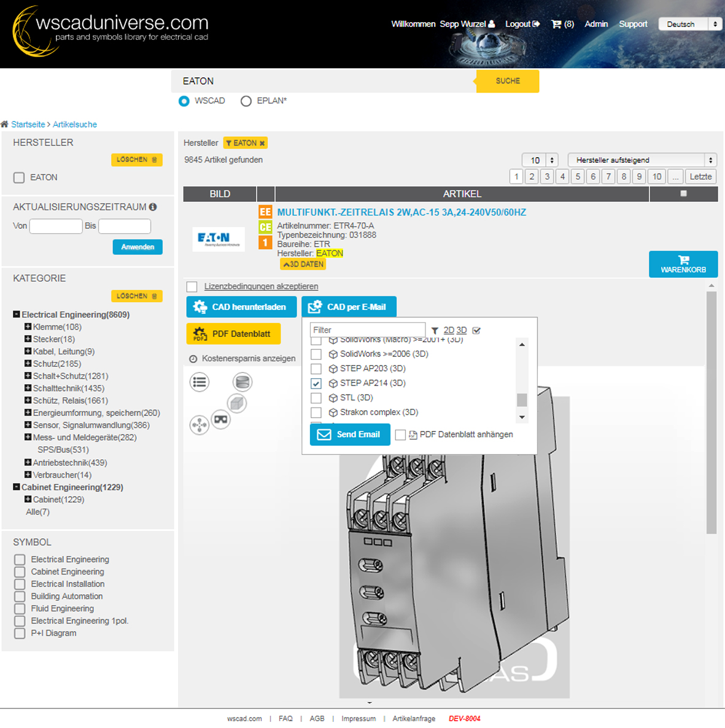This screenshot has width=725, height=728.
Task: Collapse the Cabinet Engineering(1229) category
Action: (x=16, y=487)
